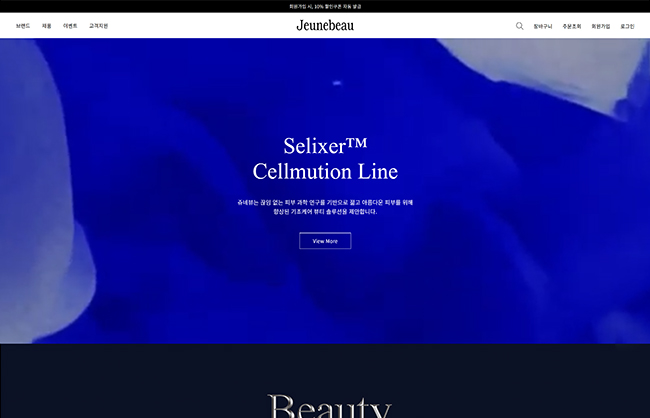Click the Cellmution Line heading text

[x=325, y=171]
